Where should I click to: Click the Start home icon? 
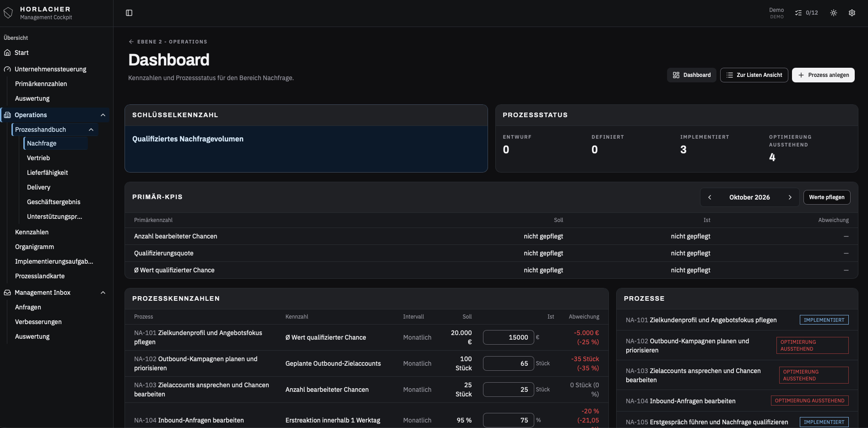point(7,53)
